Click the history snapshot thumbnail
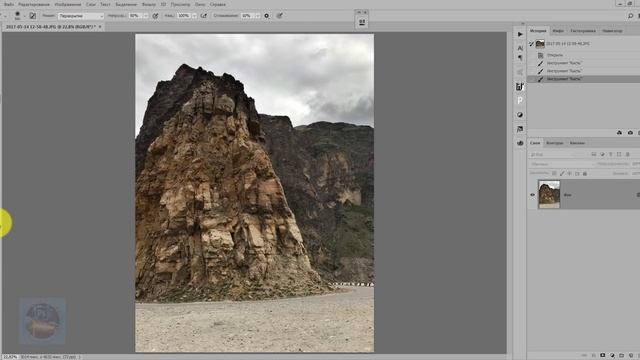 point(540,44)
